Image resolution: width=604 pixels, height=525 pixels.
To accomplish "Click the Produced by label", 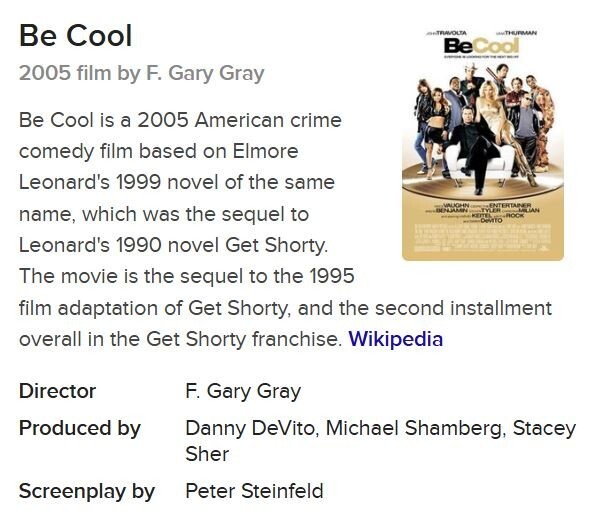I will point(80,429).
